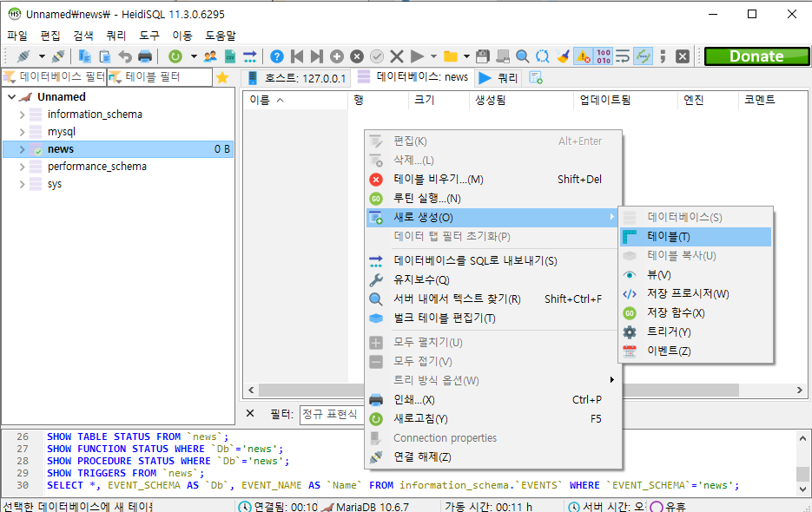
Task: Click the Donate button
Action: click(x=756, y=56)
